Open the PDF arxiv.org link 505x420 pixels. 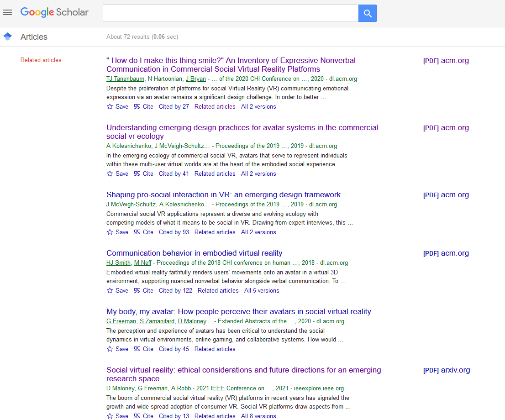point(447,370)
